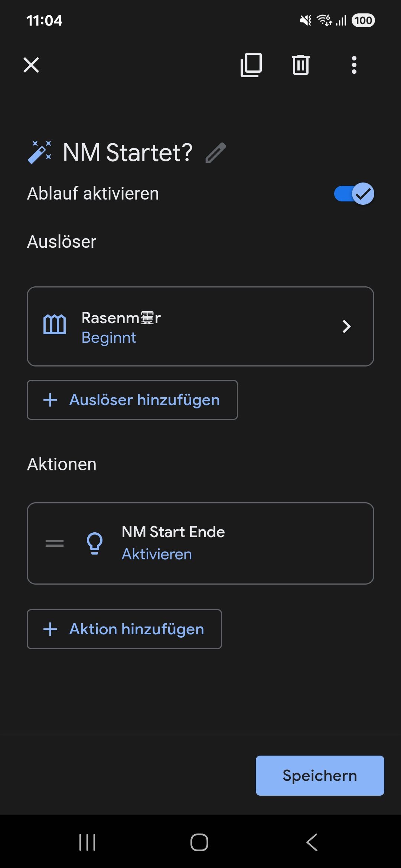The height and width of the screenshot is (868, 401).
Task: Tap the 'Beginnt' trigger condition text
Action: [109, 338]
